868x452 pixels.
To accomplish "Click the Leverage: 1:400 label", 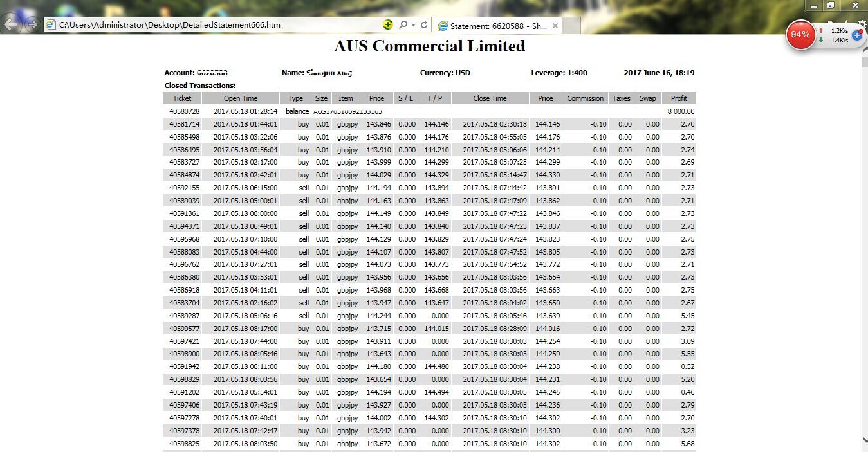I will pos(559,73).
